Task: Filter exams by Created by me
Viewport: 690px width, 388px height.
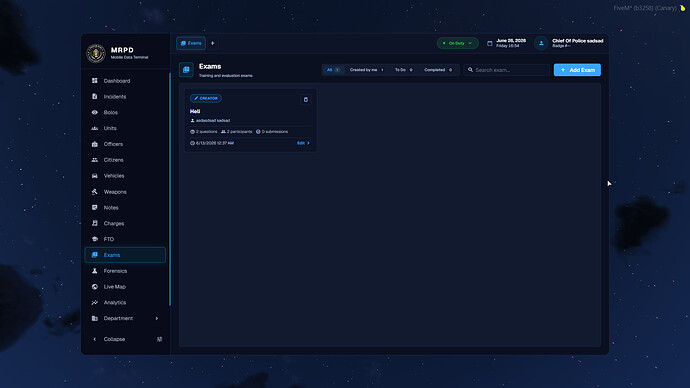Action: [367, 70]
